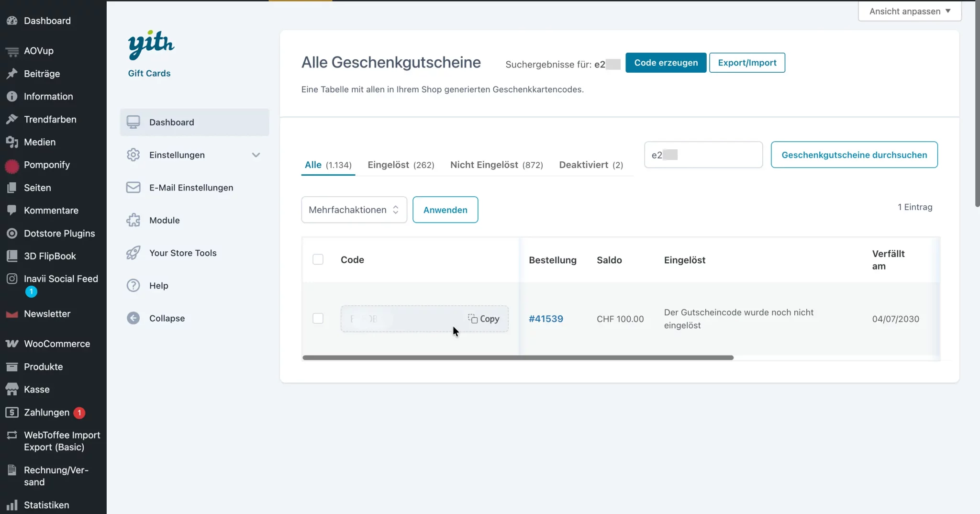Click the Copy icon for the gift code

(x=473, y=319)
